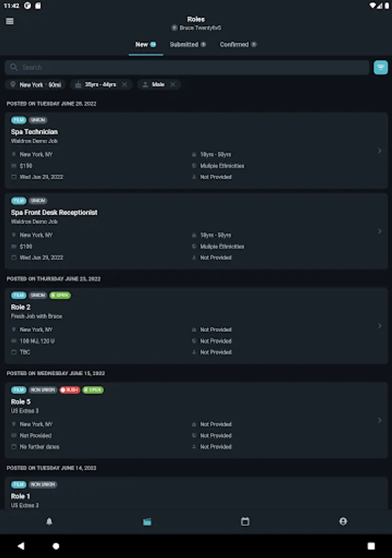Screen dimensions: 392x558
Task: Open the profile icon in bottom bar
Action: click(x=343, y=521)
